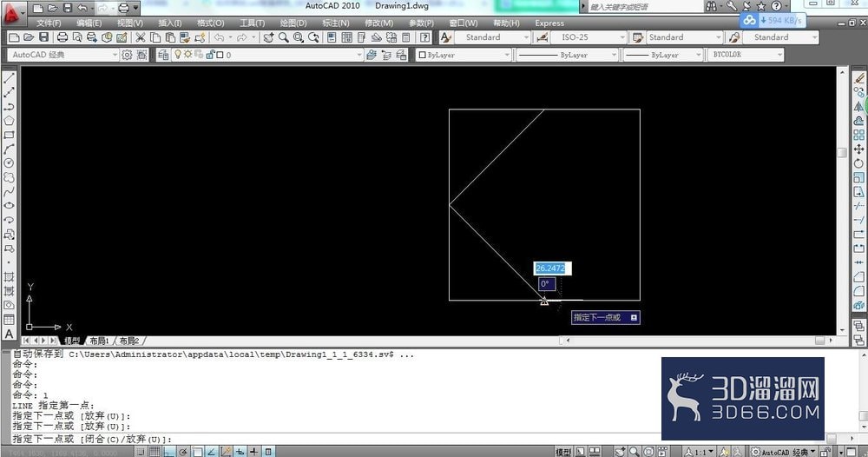Toggle Snap Mode in status bar

click(141, 452)
